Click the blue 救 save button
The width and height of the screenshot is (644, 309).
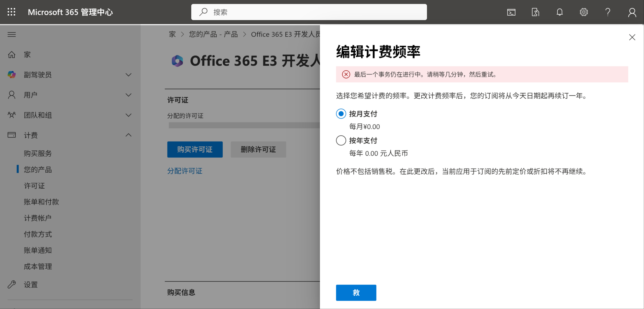[x=356, y=293]
